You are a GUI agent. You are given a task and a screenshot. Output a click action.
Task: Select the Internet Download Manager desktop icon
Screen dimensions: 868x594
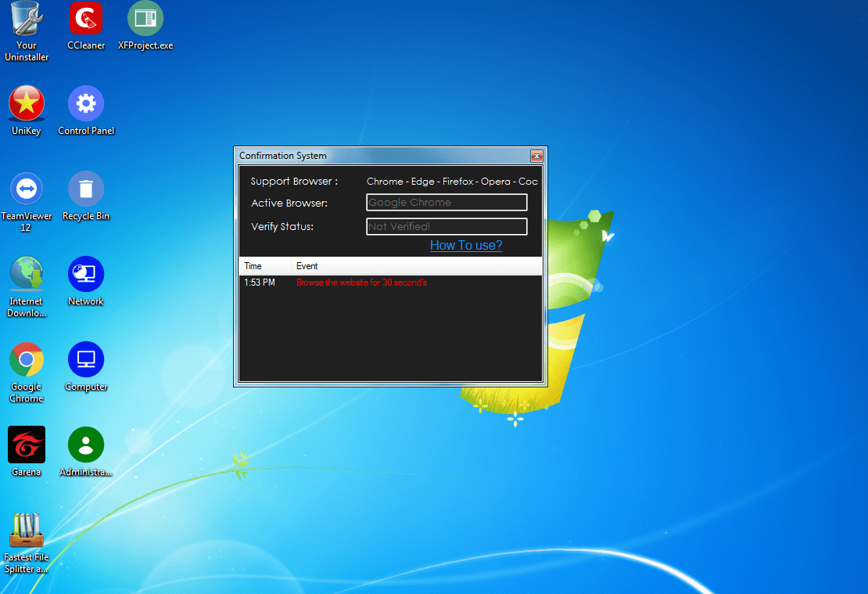coord(26,287)
